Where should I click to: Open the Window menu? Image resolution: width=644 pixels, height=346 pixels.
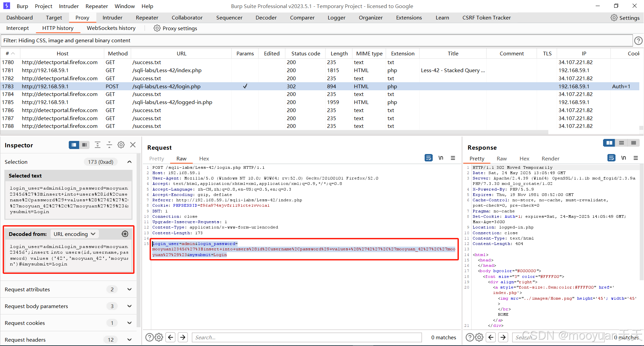(124, 6)
